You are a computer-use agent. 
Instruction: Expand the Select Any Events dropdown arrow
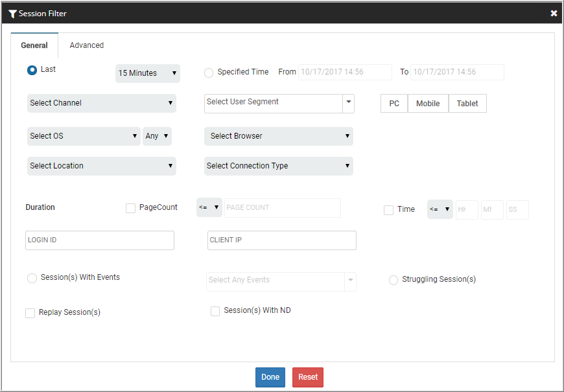pos(350,282)
